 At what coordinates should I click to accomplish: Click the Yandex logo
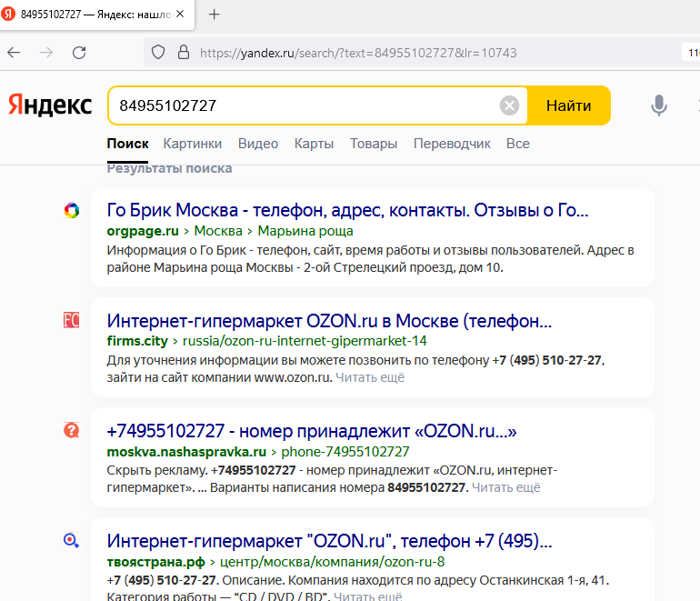[50, 105]
